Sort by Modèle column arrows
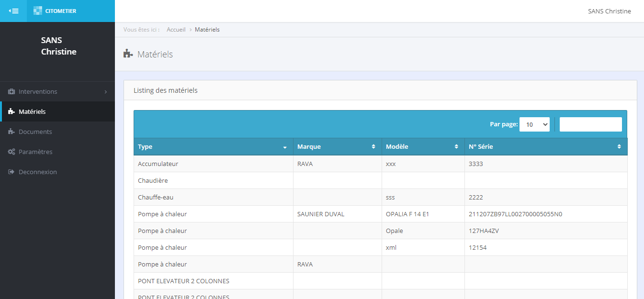This screenshot has height=299, width=644. point(456,147)
